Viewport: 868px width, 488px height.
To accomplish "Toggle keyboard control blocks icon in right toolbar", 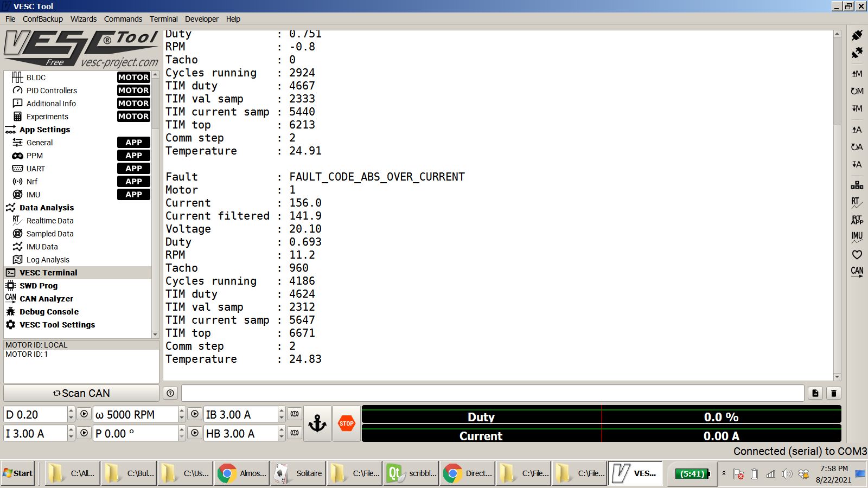I will click(857, 185).
